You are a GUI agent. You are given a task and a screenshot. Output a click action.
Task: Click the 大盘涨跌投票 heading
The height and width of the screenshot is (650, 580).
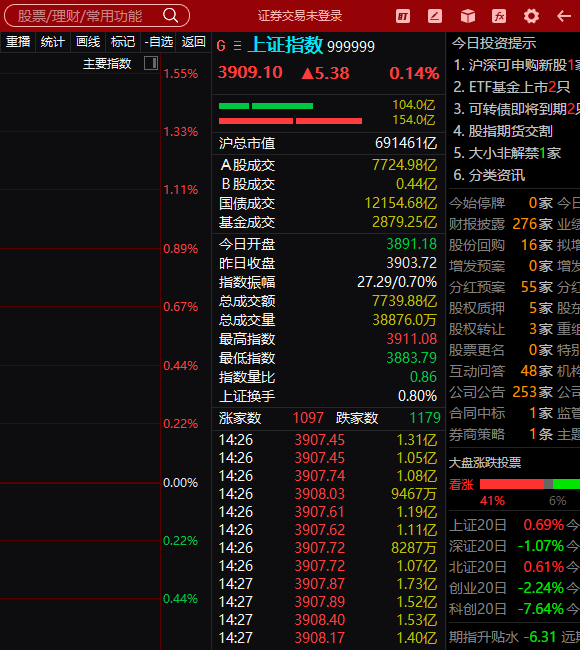[485, 463]
